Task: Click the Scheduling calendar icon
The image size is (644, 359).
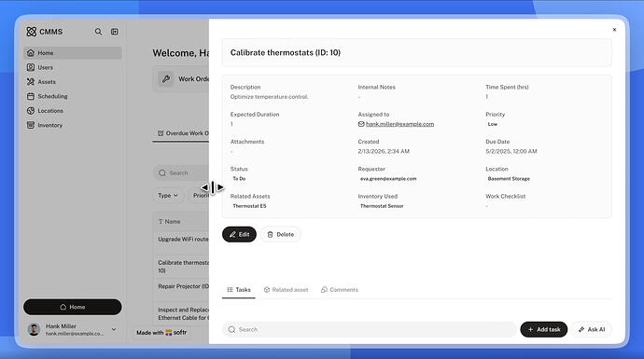Action: (x=31, y=96)
